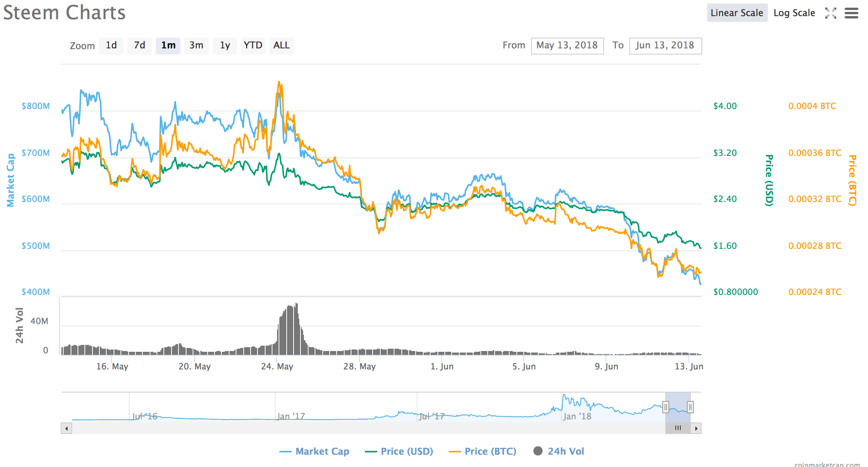This screenshot has width=868, height=467.
Task: Click the navigator scroll left arrow
Action: tap(66, 428)
